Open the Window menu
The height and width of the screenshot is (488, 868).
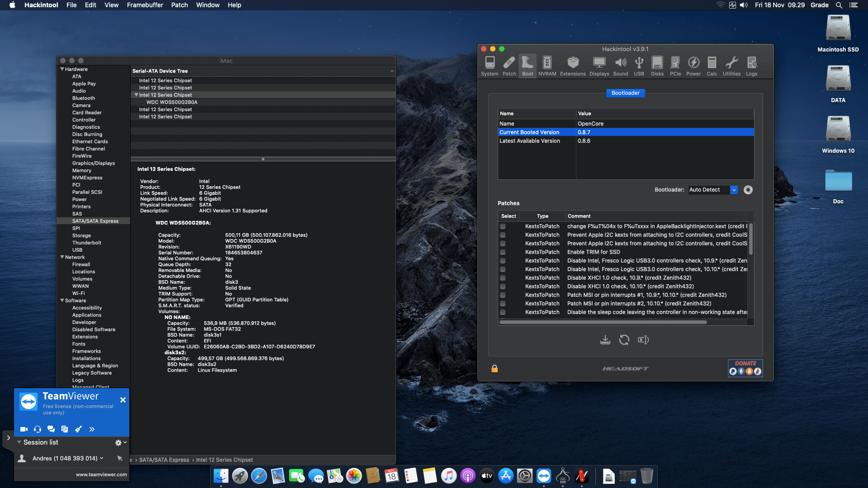coord(208,5)
